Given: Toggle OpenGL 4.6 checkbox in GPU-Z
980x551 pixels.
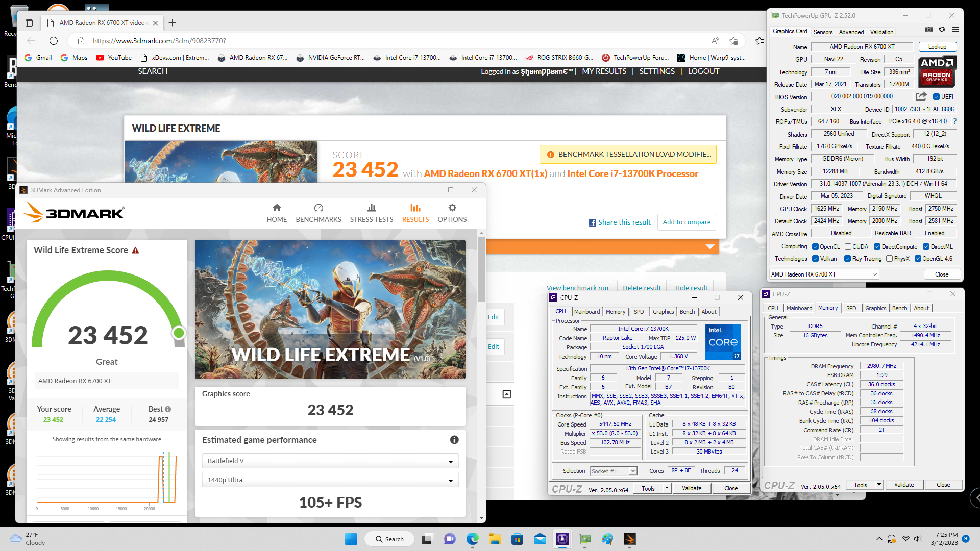Looking at the screenshot, I should coord(918,259).
